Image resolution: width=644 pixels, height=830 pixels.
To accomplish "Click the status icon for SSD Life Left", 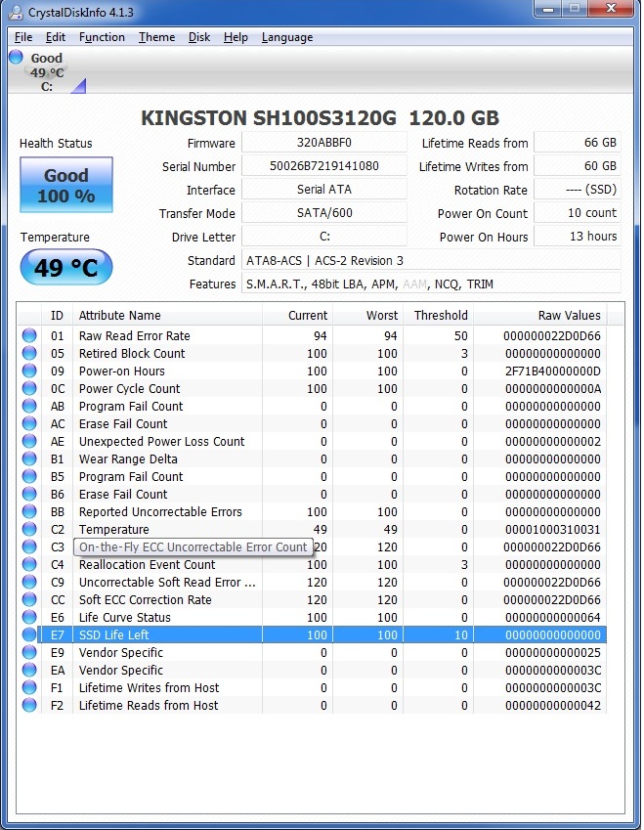I will 29,634.
